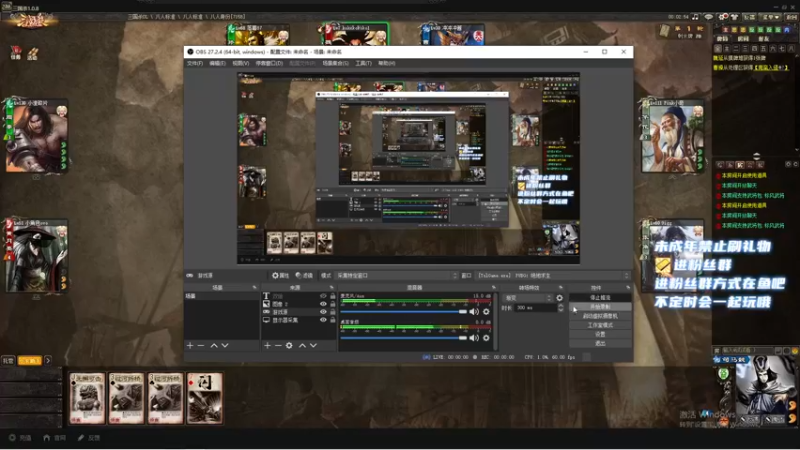The image size is (800, 450).
Task: Open the 编辑(E) menu in OBS
Action: point(217,63)
